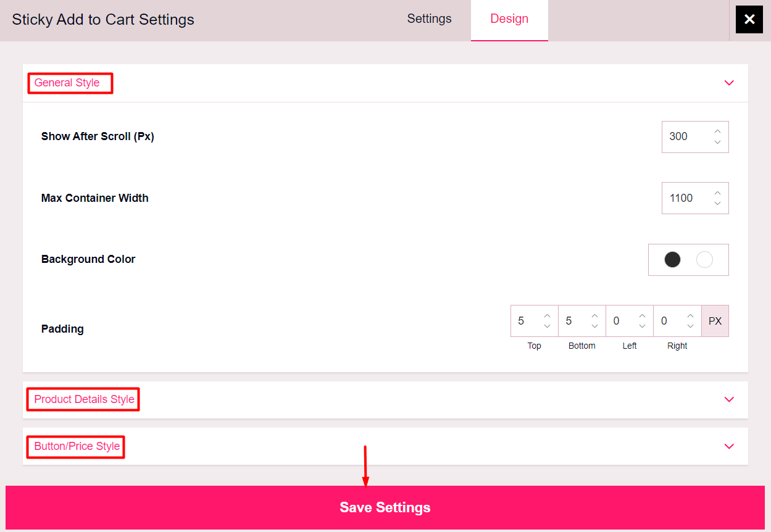The width and height of the screenshot is (771, 532).
Task: Switch to the Design tab
Action: [509, 19]
